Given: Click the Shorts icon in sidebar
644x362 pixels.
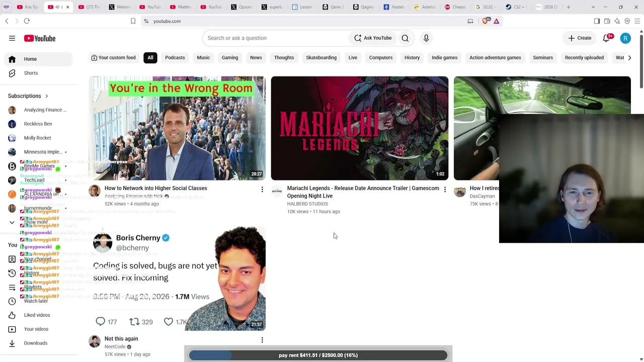Looking at the screenshot, I should click(12, 73).
